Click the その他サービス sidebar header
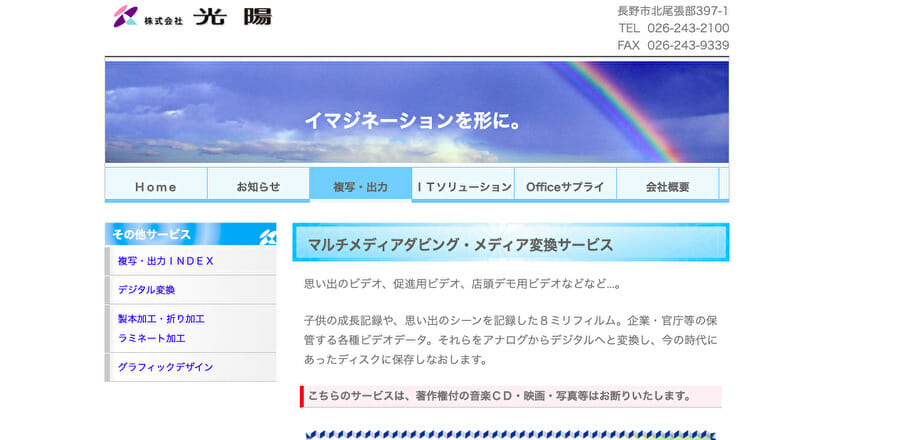The height and width of the screenshot is (440, 900). [191, 234]
